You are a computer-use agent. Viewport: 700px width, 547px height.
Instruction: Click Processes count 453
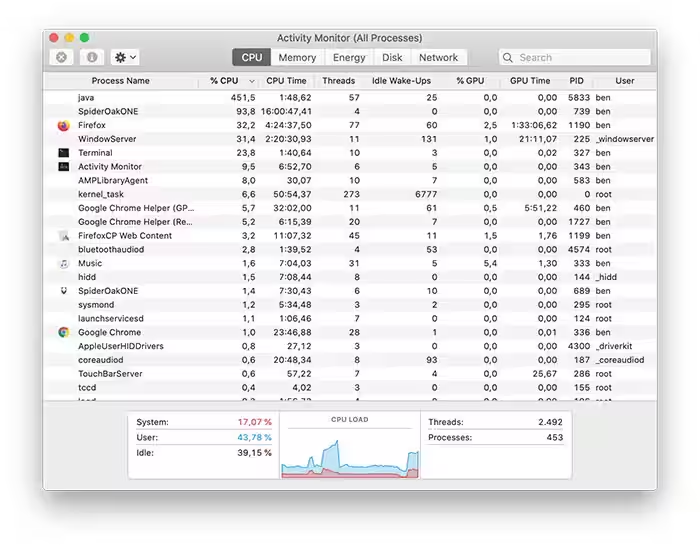tap(555, 438)
